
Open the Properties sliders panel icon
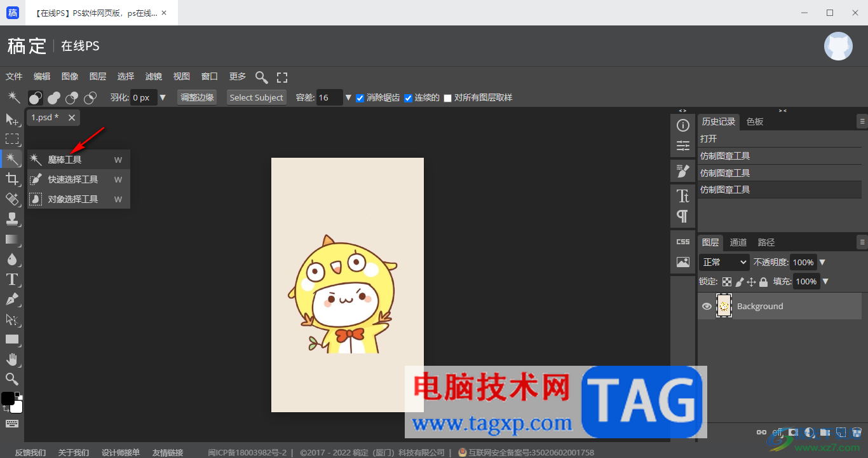(683, 146)
